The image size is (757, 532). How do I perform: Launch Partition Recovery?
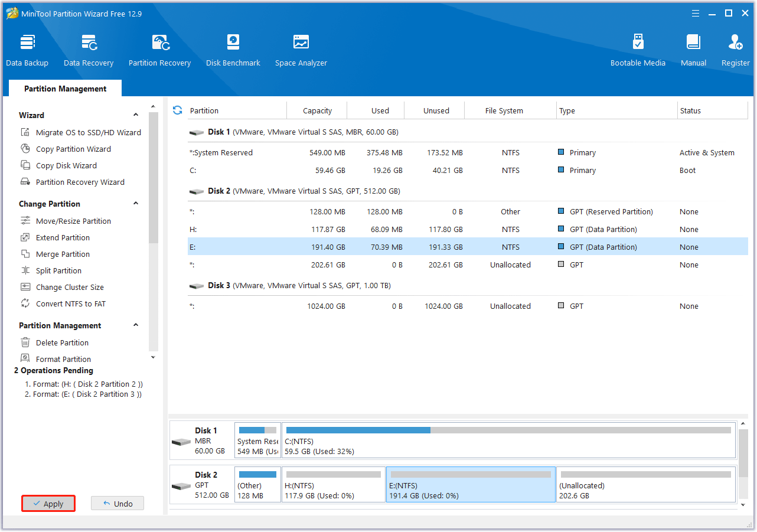[x=159, y=50]
